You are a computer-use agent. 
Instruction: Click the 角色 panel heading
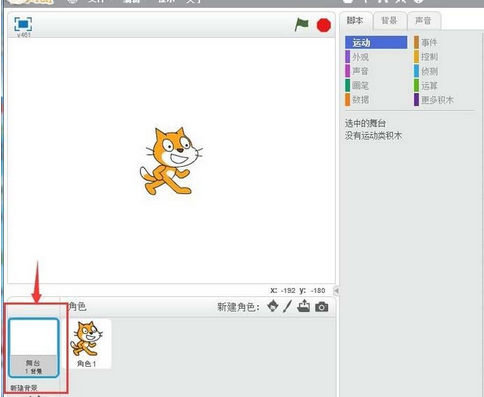click(x=77, y=306)
